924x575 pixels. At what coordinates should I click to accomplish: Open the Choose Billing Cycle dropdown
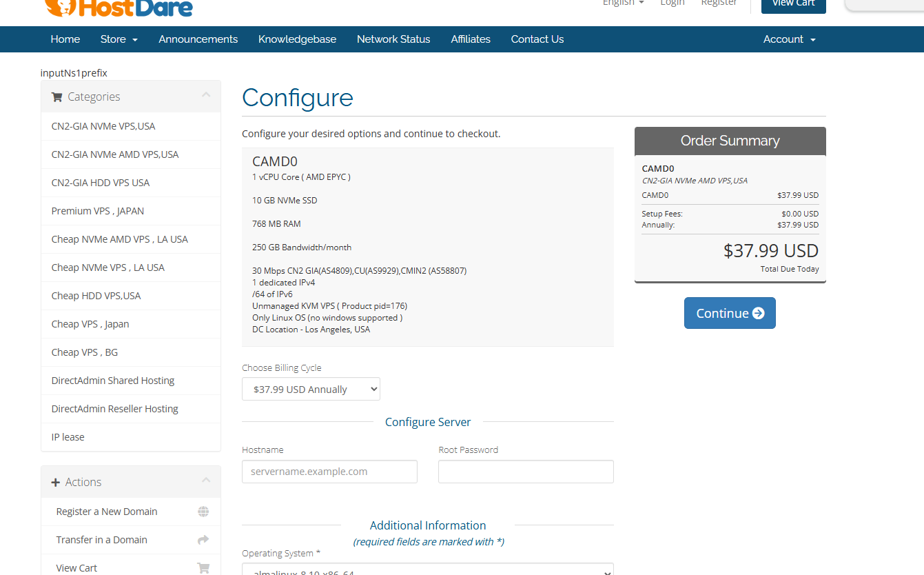[311, 389]
